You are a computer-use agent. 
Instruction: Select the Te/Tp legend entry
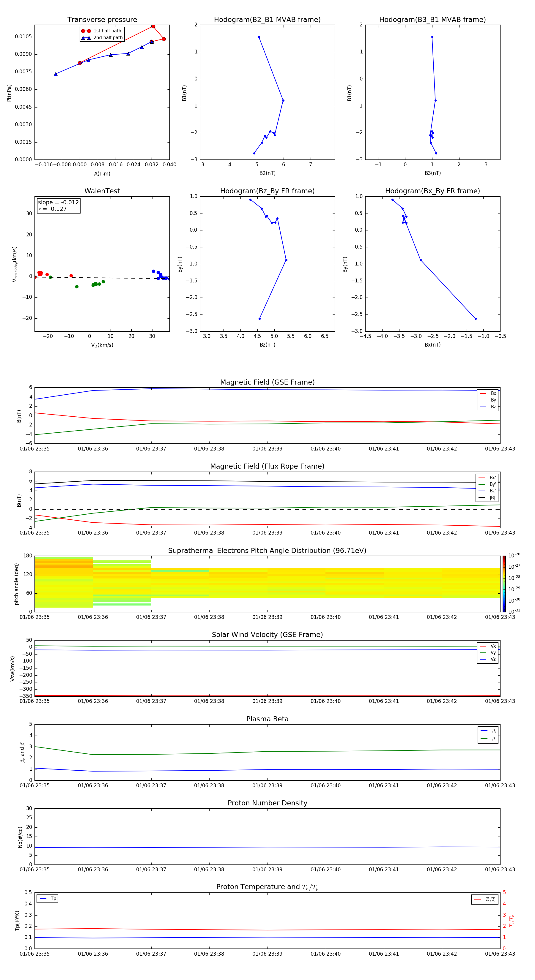pyautogui.click(x=485, y=899)
